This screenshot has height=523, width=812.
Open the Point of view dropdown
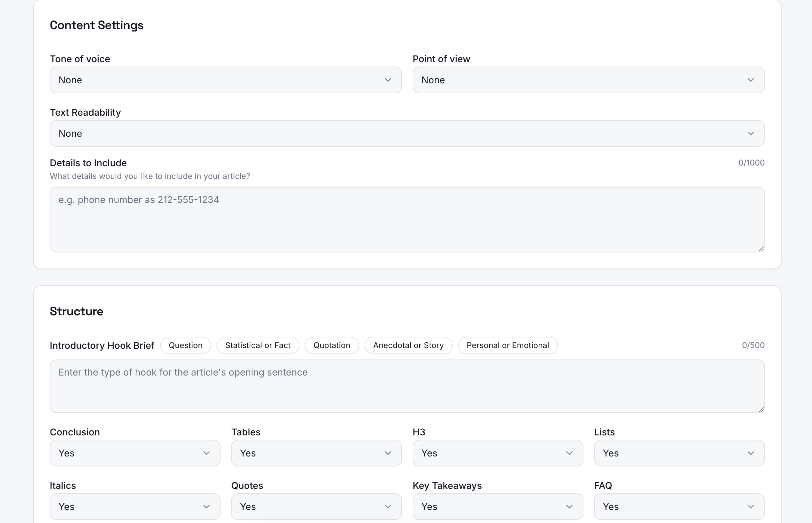tap(588, 80)
